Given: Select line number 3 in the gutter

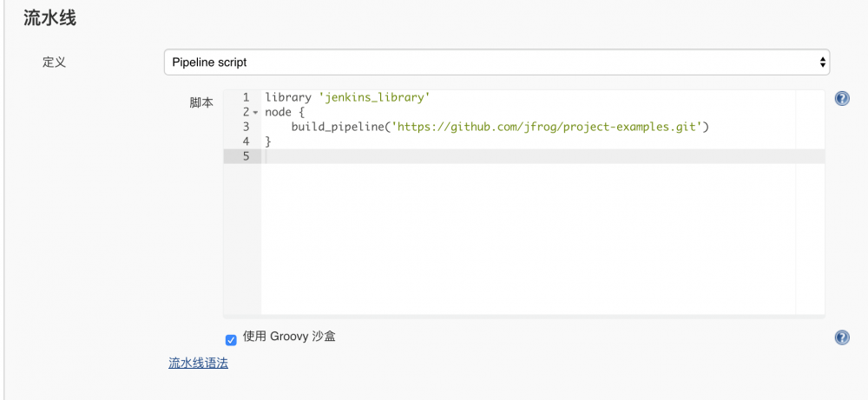Looking at the screenshot, I should (x=246, y=127).
